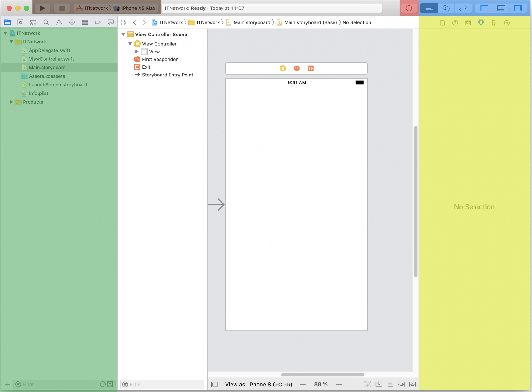Image resolution: width=532 pixels, height=392 pixels.
Task: Expand the View outline item
Action: 137,52
